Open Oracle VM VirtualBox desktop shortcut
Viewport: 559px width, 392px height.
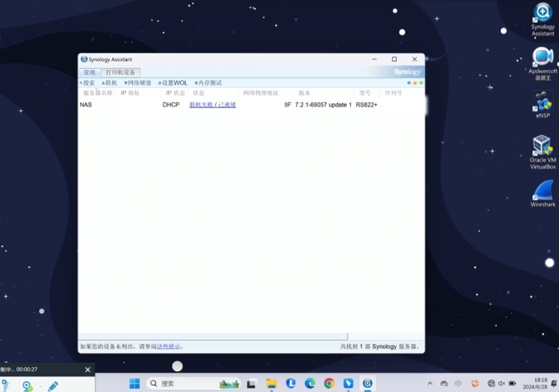(542, 152)
